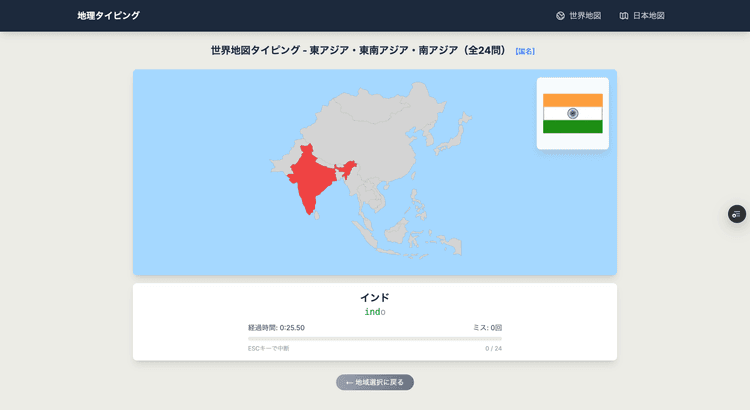Click the ミス: 0回 counter
Viewport: 750px width, 410px height.
tap(487, 328)
